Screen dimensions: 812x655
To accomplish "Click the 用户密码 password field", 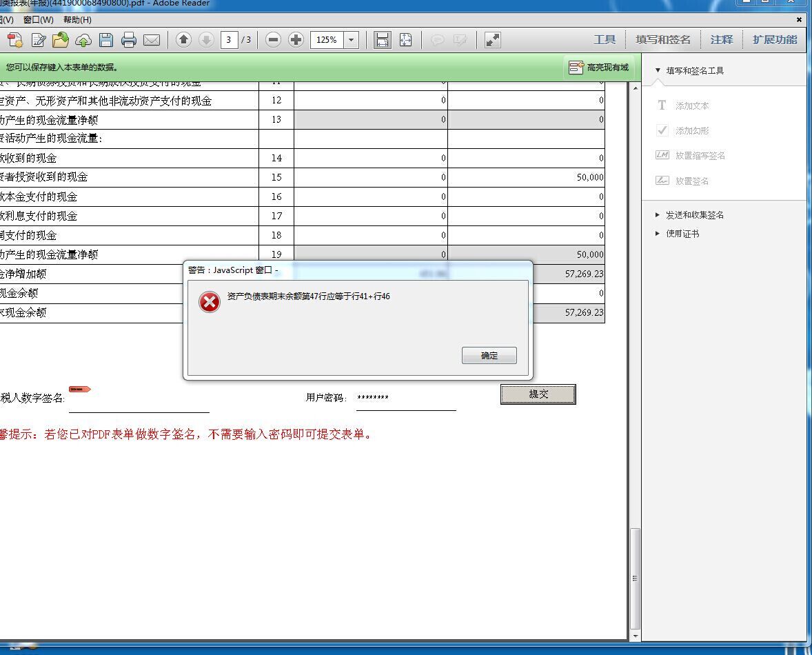I will click(x=406, y=398).
